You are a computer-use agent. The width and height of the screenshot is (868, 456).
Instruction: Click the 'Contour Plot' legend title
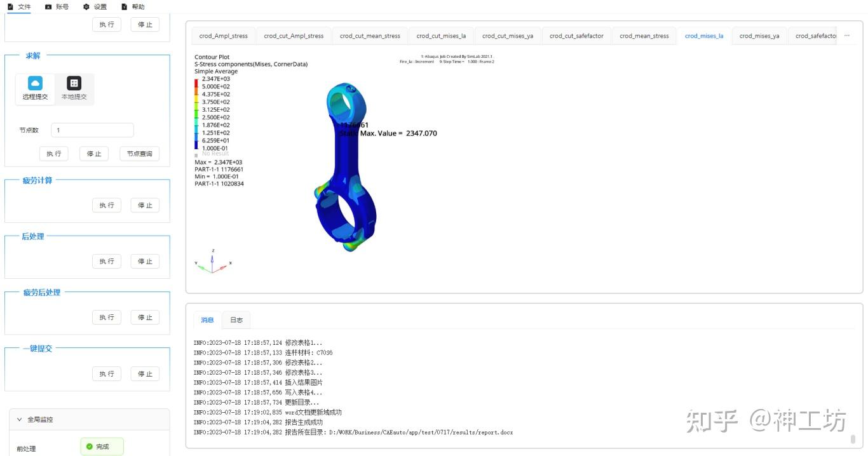(x=212, y=57)
